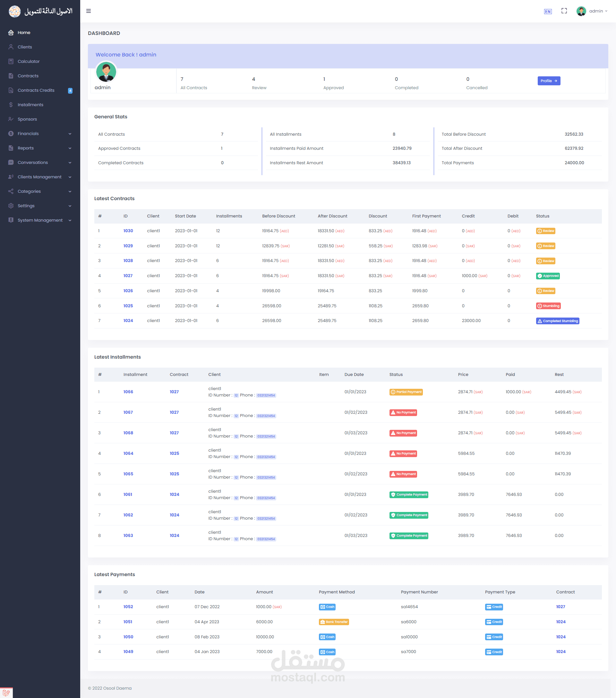Expand the Conversations submenu chevron

(70, 163)
